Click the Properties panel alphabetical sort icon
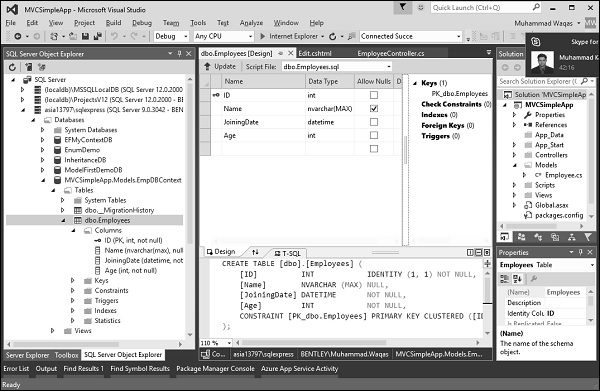600x391 pixels. click(517, 279)
